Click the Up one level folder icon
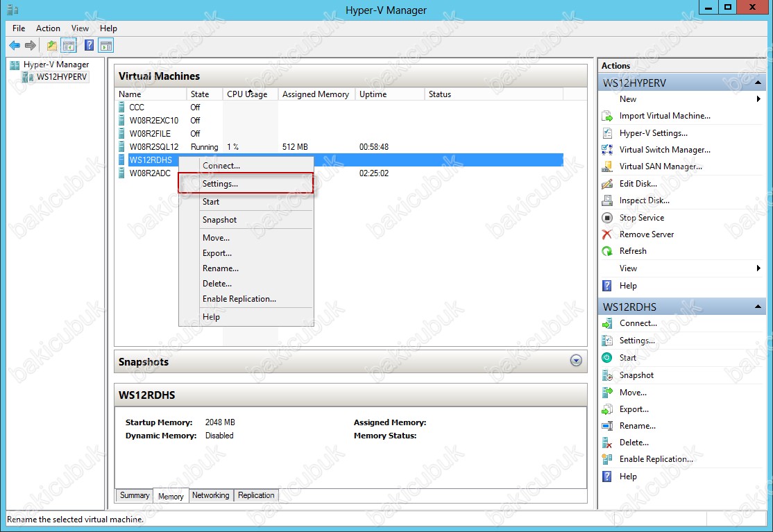 52,46
